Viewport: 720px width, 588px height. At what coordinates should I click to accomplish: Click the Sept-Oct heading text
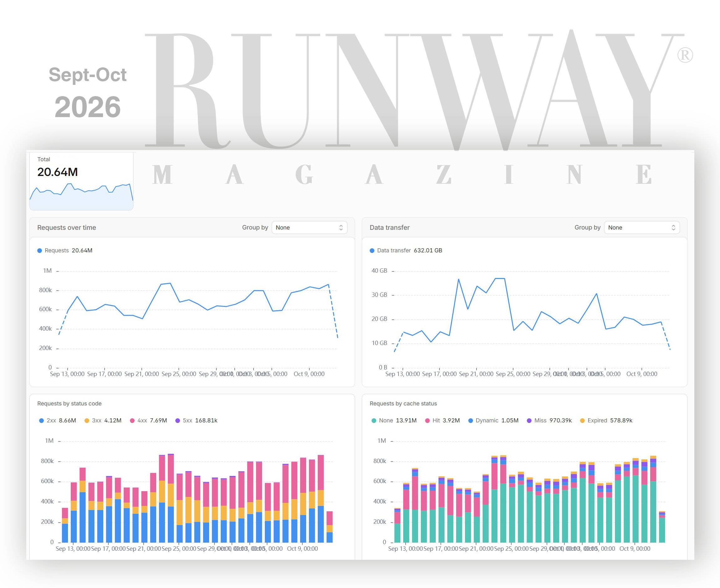88,75
